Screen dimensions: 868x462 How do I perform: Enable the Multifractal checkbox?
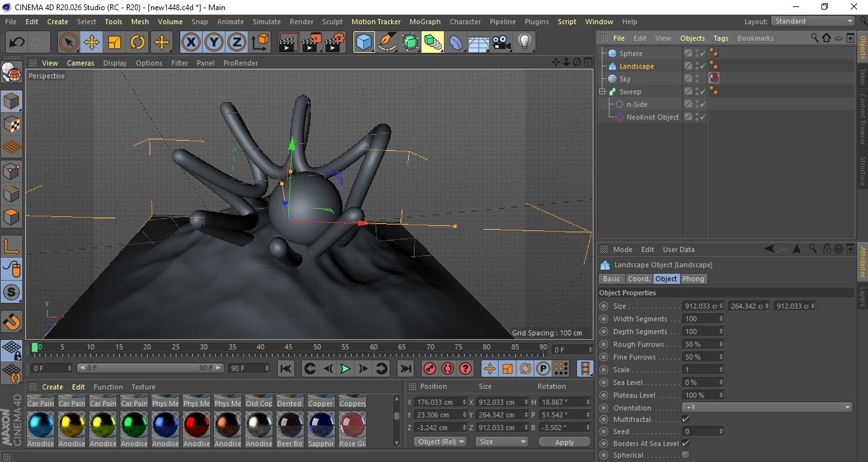click(x=685, y=419)
